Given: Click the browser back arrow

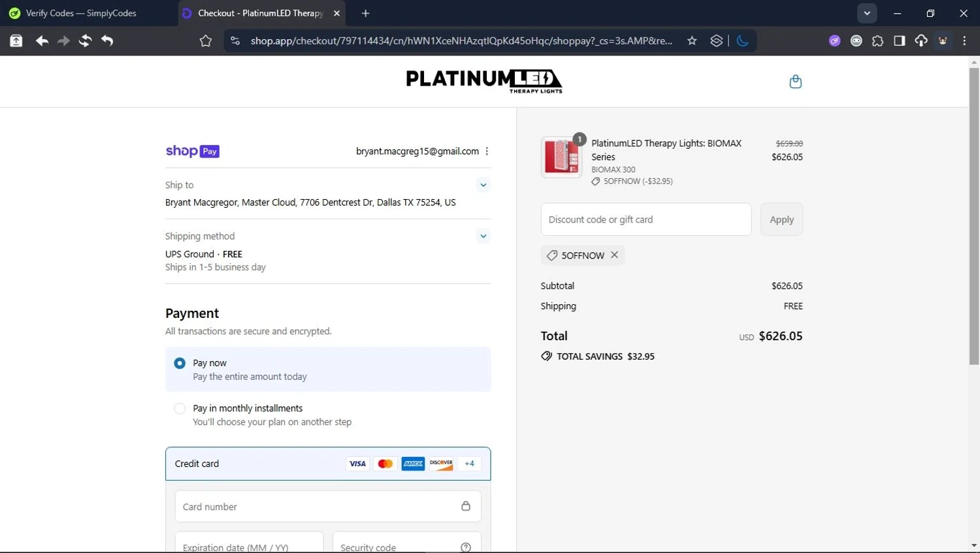Looking at the screenshot, I should point(42,40).
